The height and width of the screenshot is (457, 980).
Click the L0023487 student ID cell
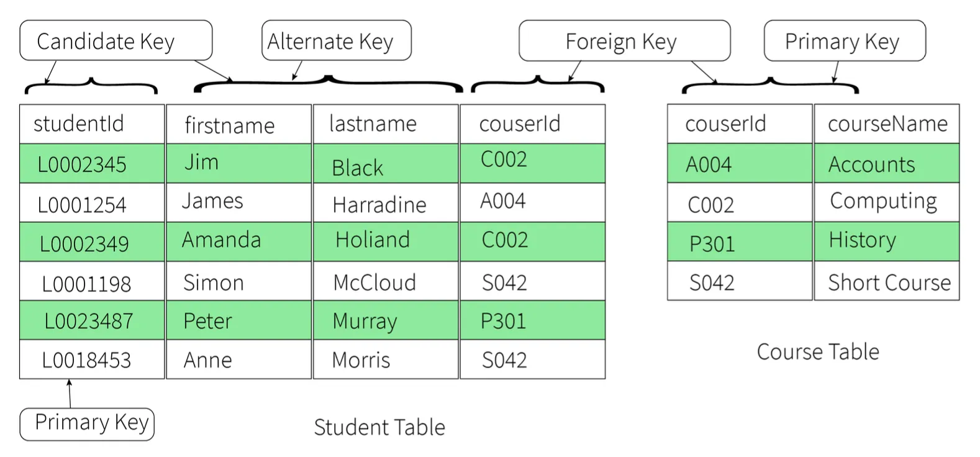[92, 320]
